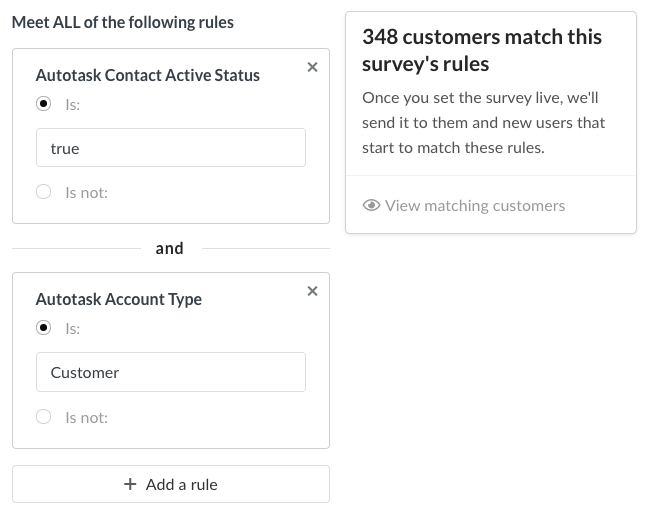The width and height of the screenshot is (647, 512).
Task: Remove the Autotask Contact Active Status rule
Action: [x=312, y=67]
